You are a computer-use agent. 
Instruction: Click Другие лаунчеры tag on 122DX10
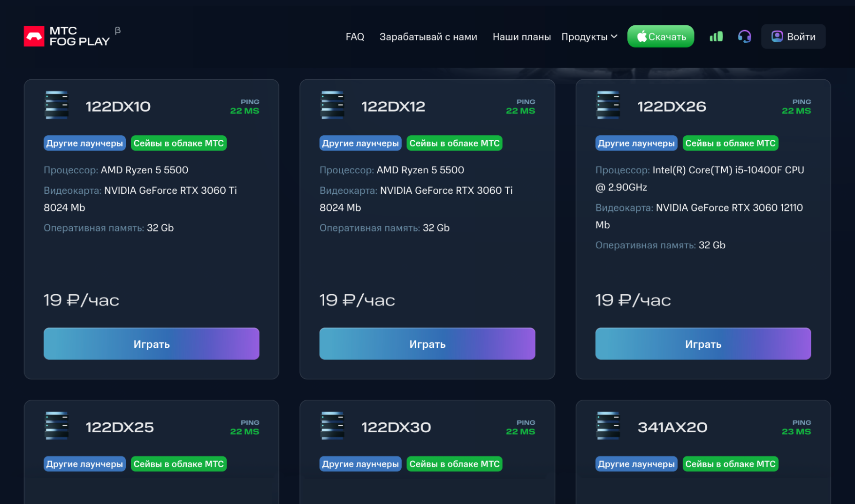[84, 143]
